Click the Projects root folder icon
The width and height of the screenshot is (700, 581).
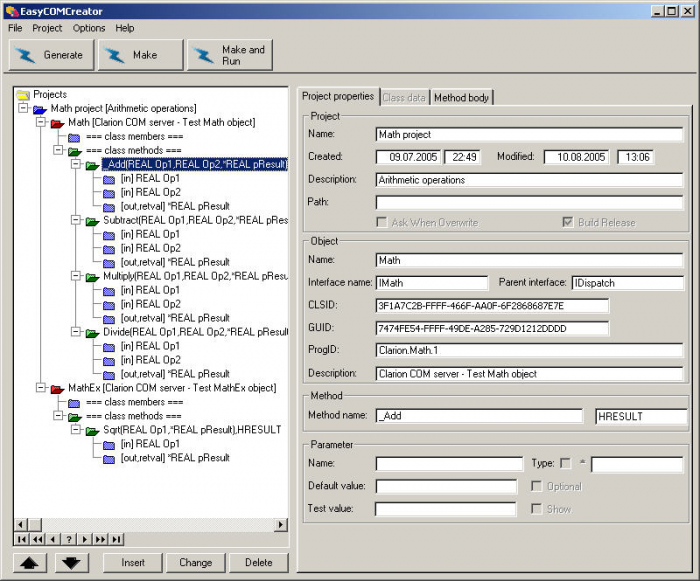point(23,95)
